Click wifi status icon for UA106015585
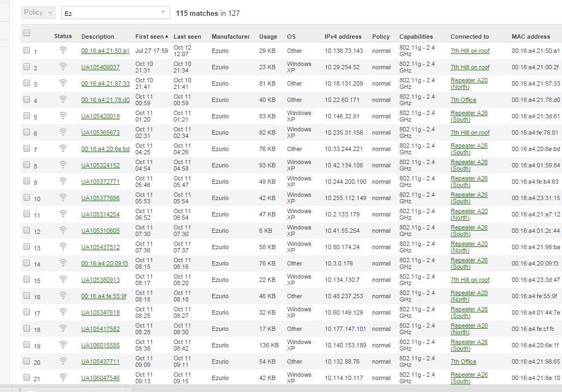The width and height of the screenshot is (562, 392). click(63, 345)
